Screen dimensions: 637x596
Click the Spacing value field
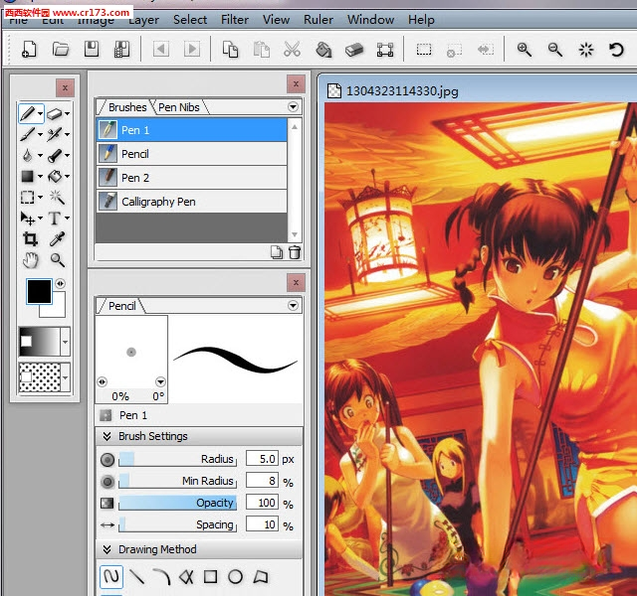(262, 525)
